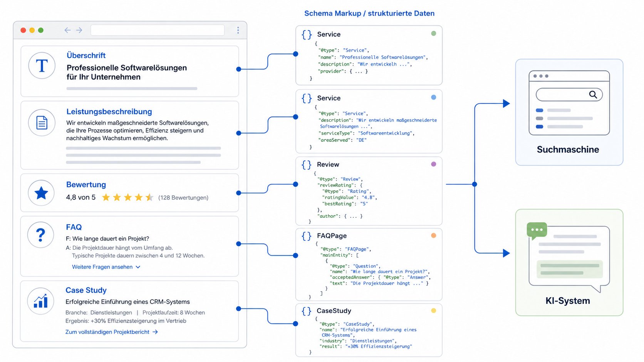The width and height of the screenshot is (644, 362).
Task: Click 'Ergebnis: +30% Effizienzsteigerung im Vertrieb'
Action: [126, 321]
